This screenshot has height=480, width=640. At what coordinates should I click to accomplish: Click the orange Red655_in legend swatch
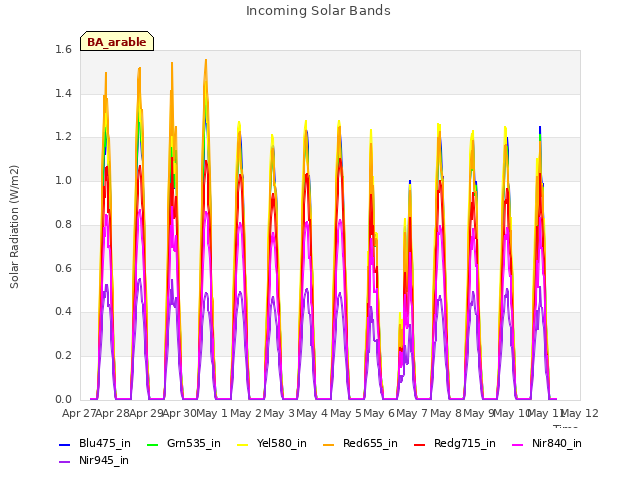(329, 444)
